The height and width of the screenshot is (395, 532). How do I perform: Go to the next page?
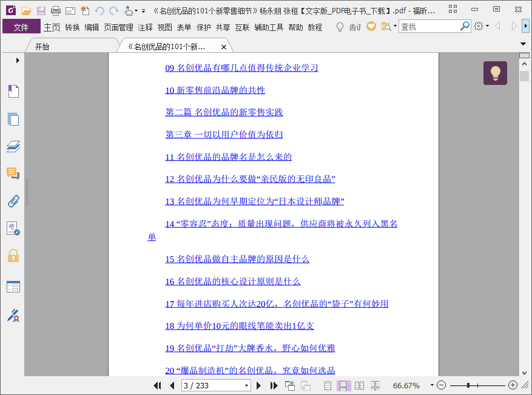[258, 385]
